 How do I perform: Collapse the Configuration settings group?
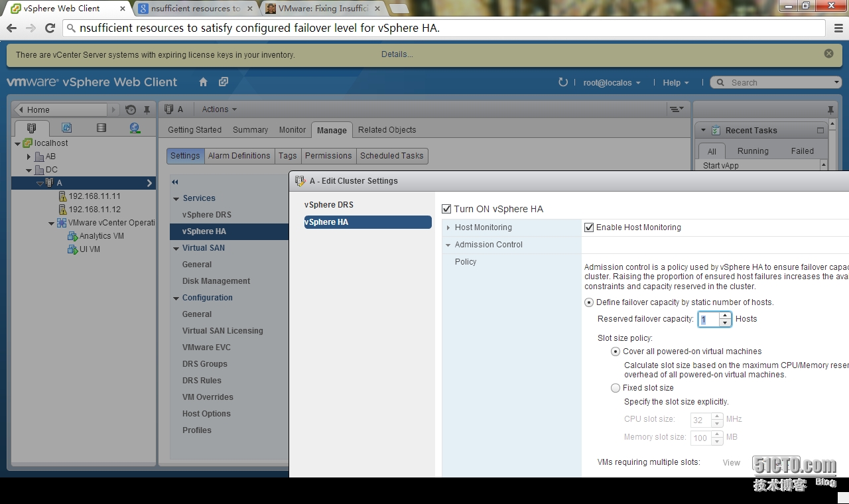pos(176,298)
